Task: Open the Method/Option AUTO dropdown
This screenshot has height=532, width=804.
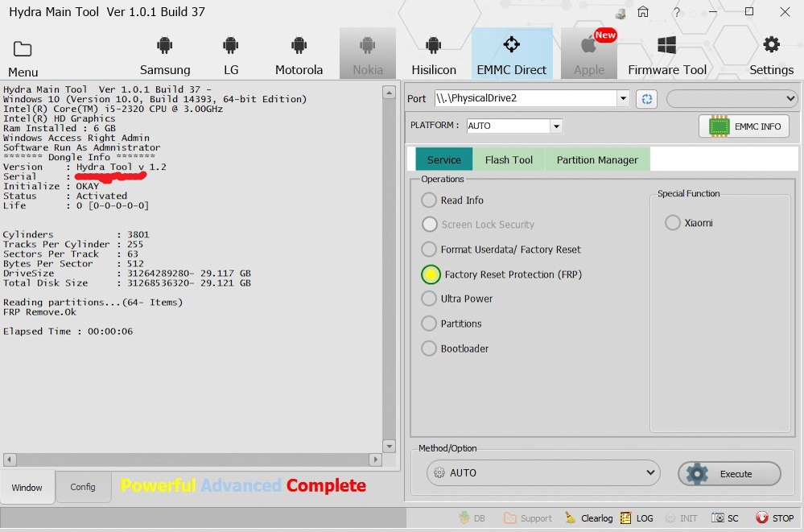Action: pos(543,472)
